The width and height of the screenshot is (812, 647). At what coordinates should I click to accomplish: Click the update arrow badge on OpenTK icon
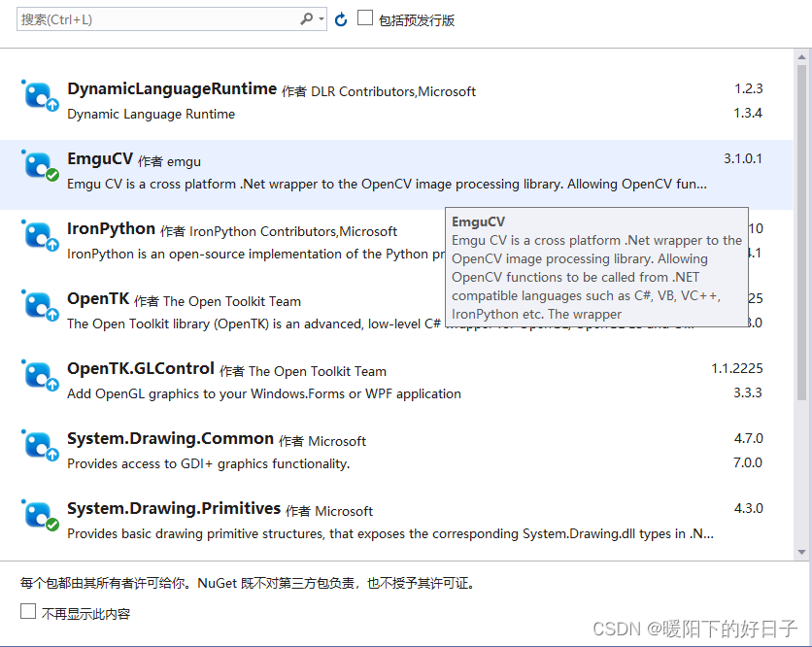click(x=52, y=315)
